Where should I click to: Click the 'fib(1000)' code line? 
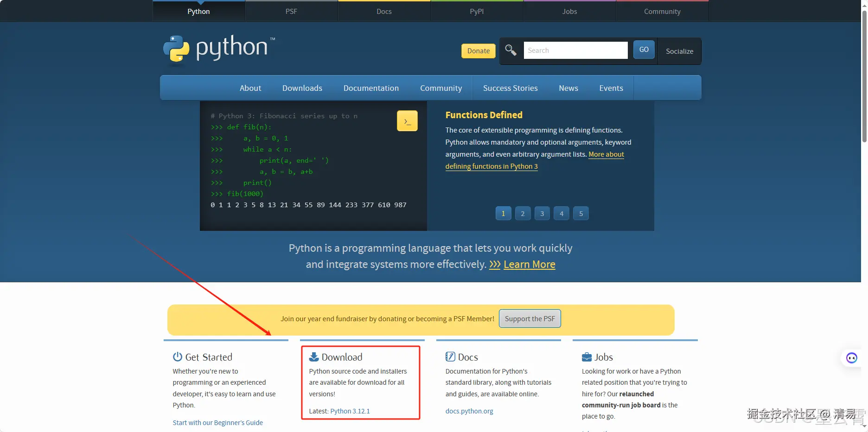pos(237,194)
